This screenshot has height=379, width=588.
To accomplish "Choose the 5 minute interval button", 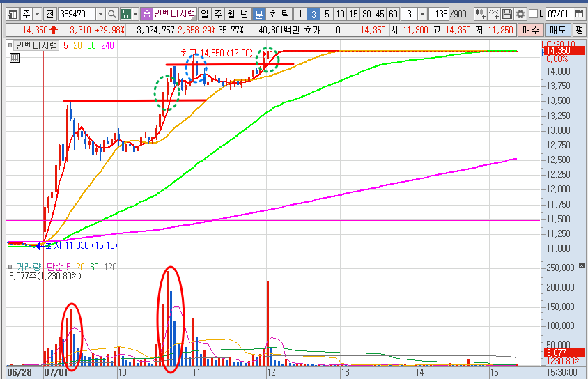I will tap(327, 14).
